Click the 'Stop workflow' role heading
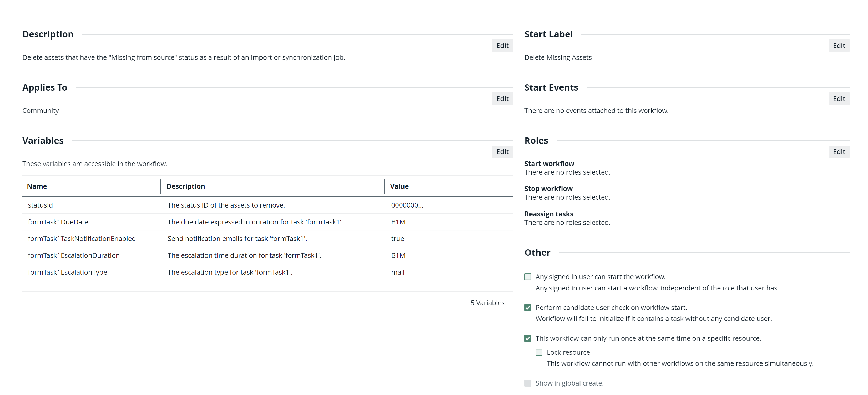This screenshot has width=868, height=395. pos(548,189)
